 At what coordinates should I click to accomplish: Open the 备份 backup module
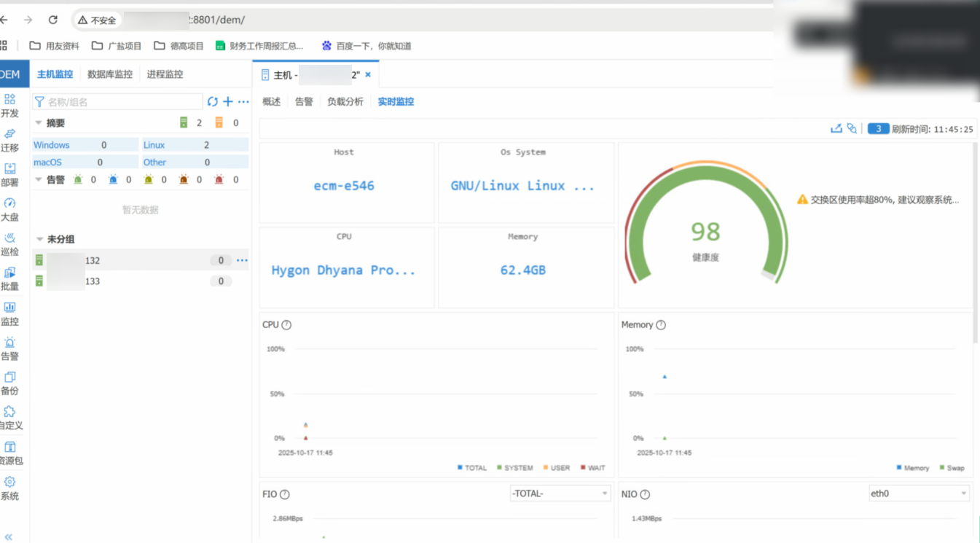click(x=9, y=383)
